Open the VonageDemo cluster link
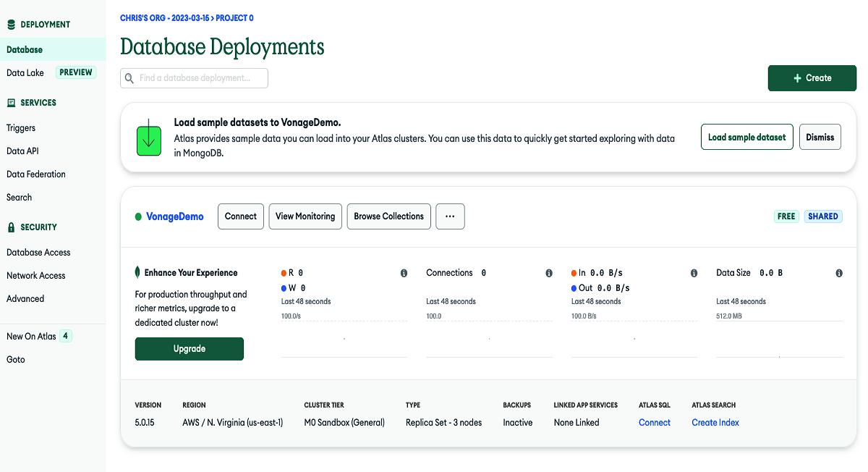 175,216
